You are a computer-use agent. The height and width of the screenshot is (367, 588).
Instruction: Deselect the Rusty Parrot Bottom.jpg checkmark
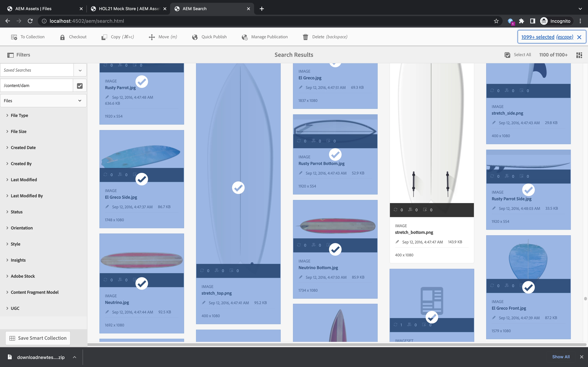pos(335,155)
